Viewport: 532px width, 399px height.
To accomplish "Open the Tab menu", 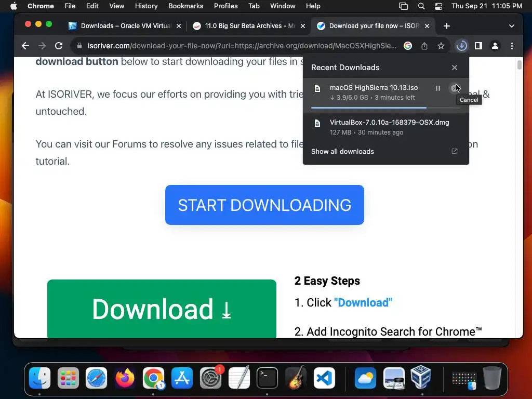I will 254,6.
